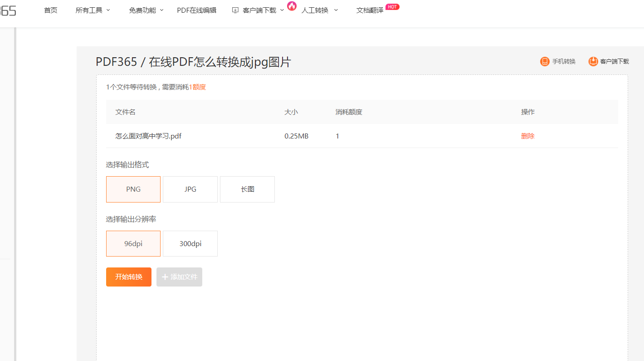Open 文档翻译 page
The width and height of the screenshot is (644, 361).
(x=370, y=10)
